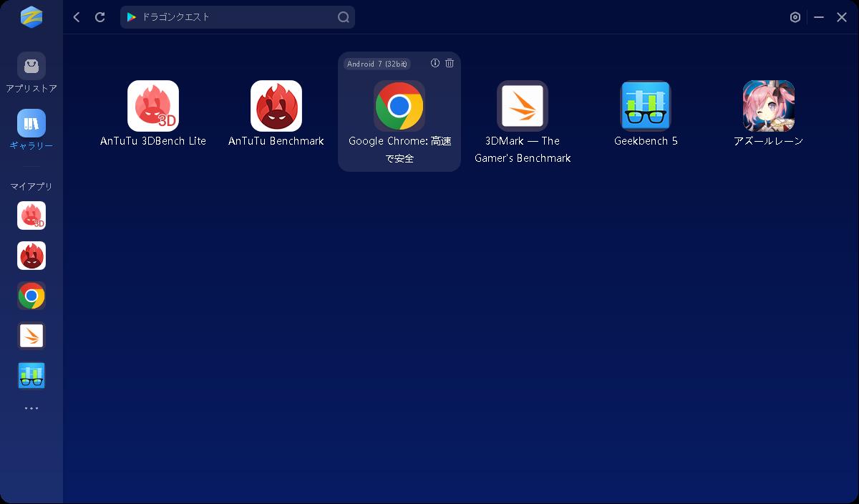Launch AnTuTu 3DBench Lite from sidebar
The width and height of the screenshot is (859, 504).
31,215
